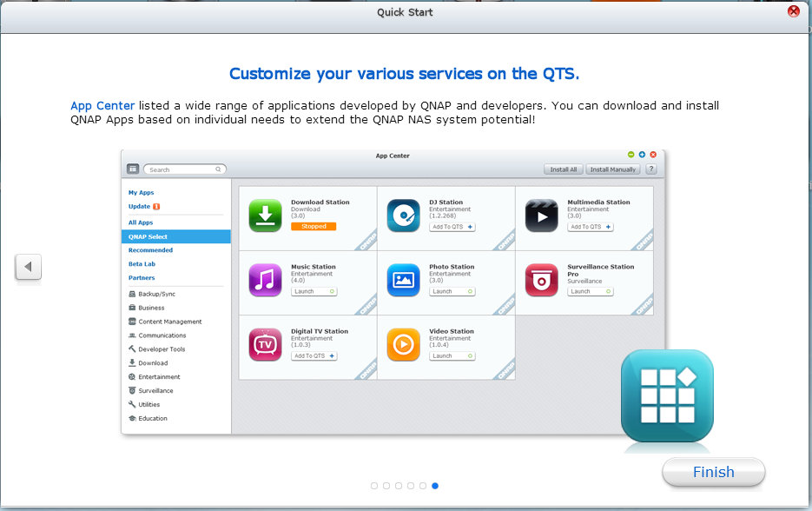Screen dimensions: 812x511
Task: Select the Backup/Sync category
Action: (x=152, y=294)
